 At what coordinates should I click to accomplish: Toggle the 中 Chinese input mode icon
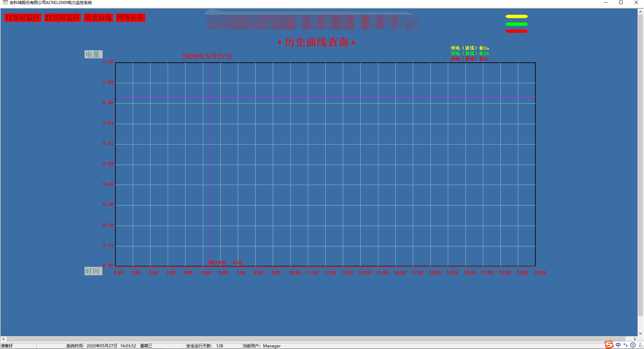tap(618, 345)
